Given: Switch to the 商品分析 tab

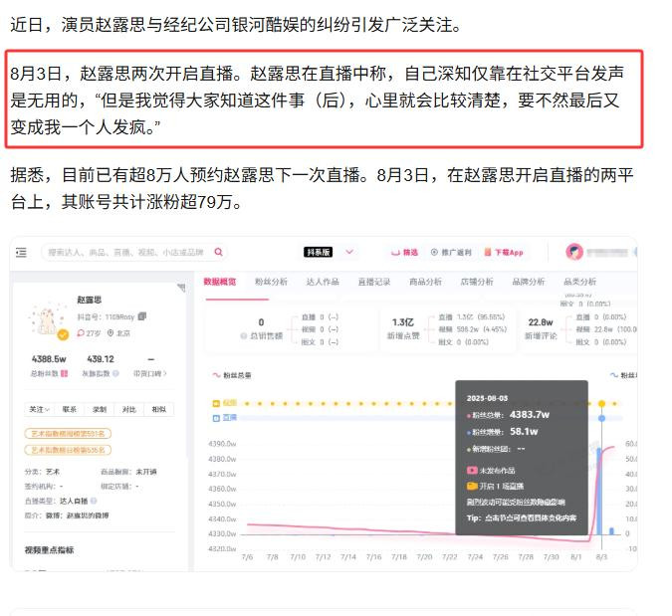Looking at the screenshot, I should 425,282.
